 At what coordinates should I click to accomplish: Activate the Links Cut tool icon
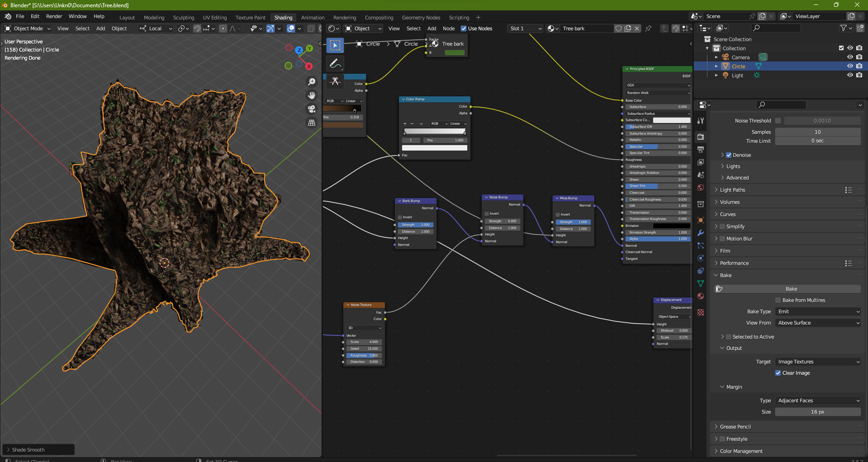tap(335, 81)
